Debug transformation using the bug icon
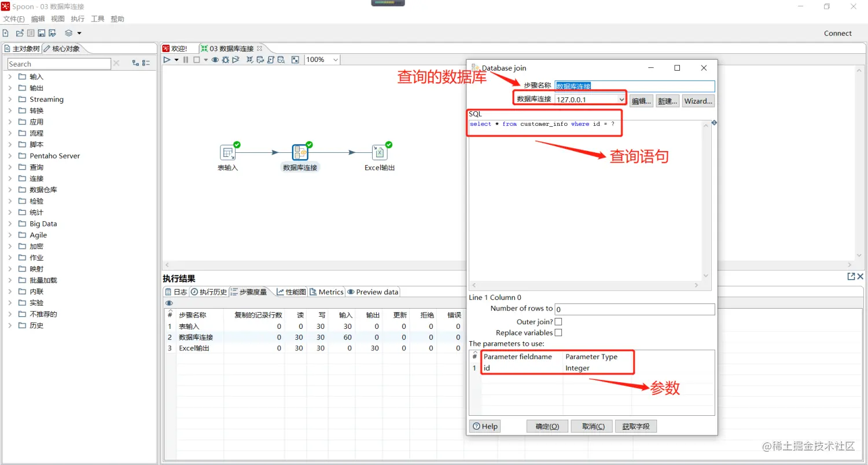This screenshot has width=868, height=465. pos(226,60)
